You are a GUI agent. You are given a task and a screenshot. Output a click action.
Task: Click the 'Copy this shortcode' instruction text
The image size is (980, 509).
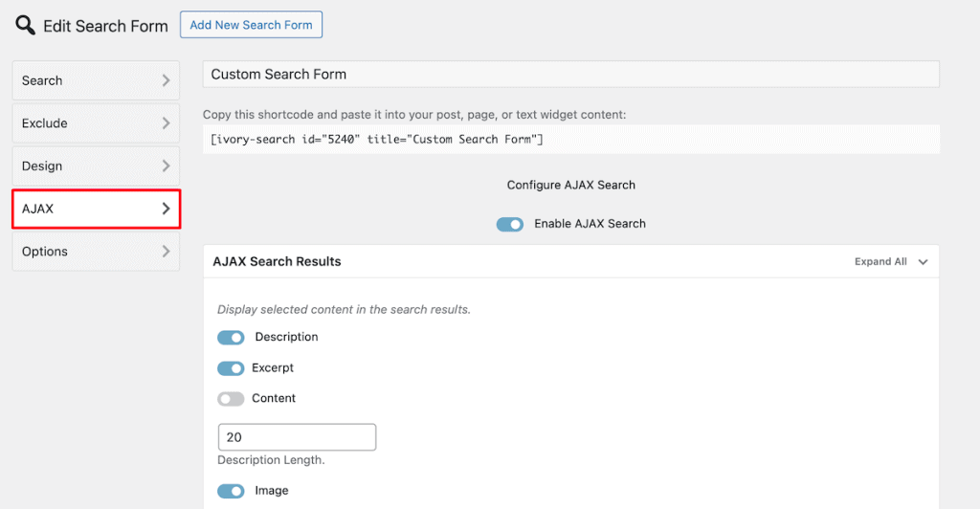[414, 115]
